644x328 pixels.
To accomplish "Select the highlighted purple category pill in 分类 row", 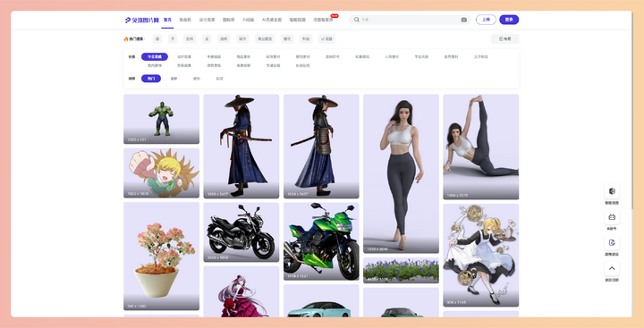I will (155, 56).
